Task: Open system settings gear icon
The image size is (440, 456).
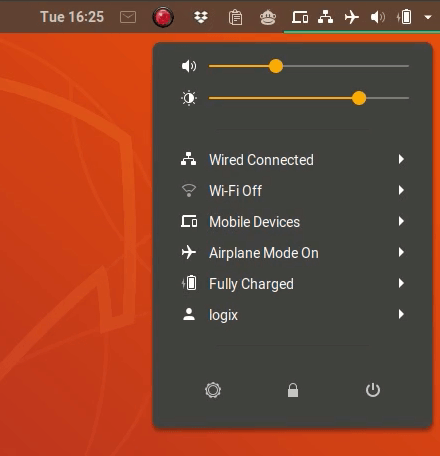Action: point(213,390)
